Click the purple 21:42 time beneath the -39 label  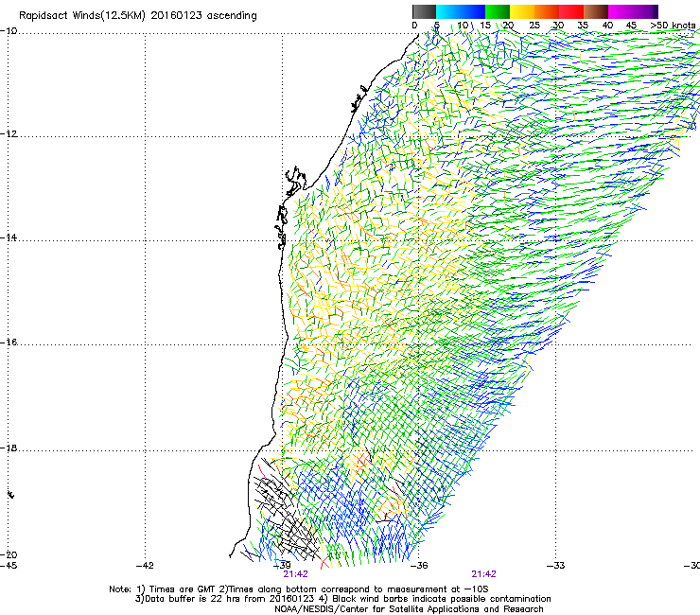[x=295, y=574]
